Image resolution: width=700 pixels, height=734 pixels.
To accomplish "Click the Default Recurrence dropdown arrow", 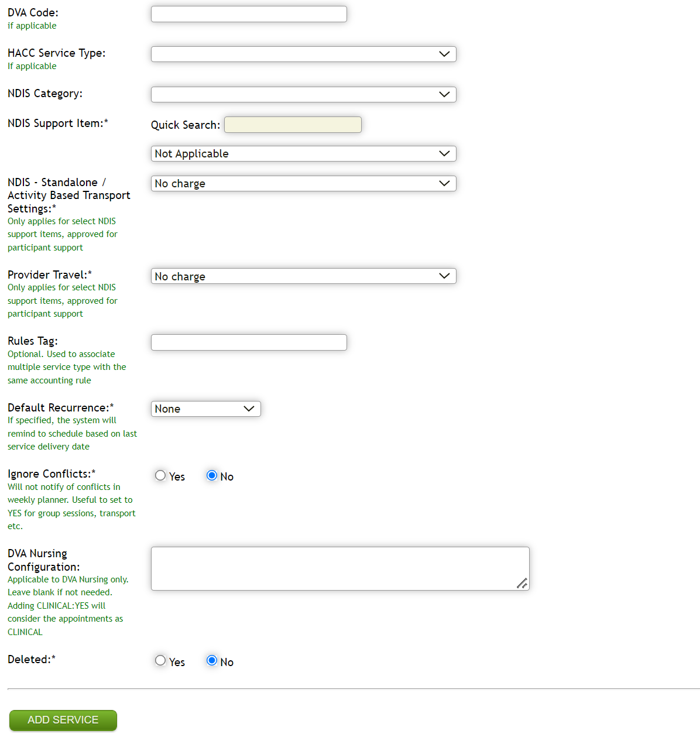I will point(250,409).
